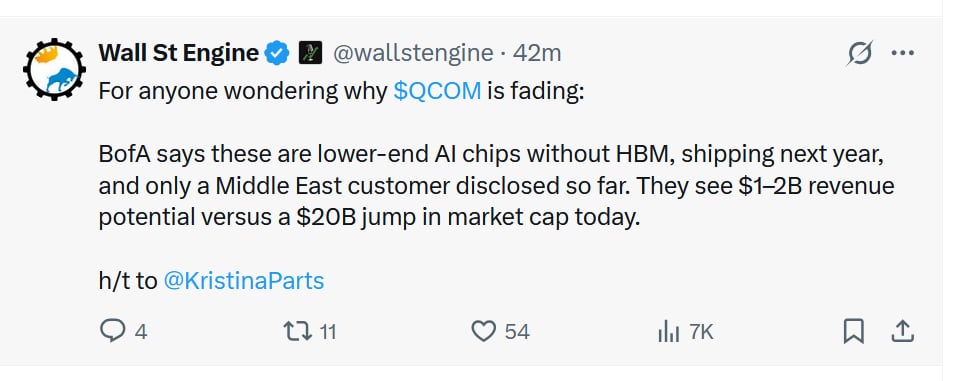Like the post with heart icon
The width and height of the screenshot is (954, 381).
click(484, 332)
